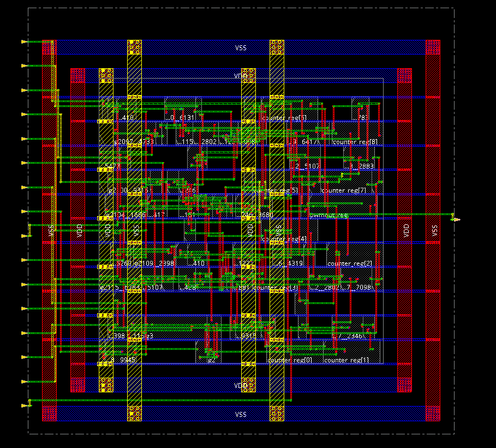The height and width of the screenshot is (448, 496).
Task: Select the counter_reg[8] cell label
Action: tap(355, 142)
